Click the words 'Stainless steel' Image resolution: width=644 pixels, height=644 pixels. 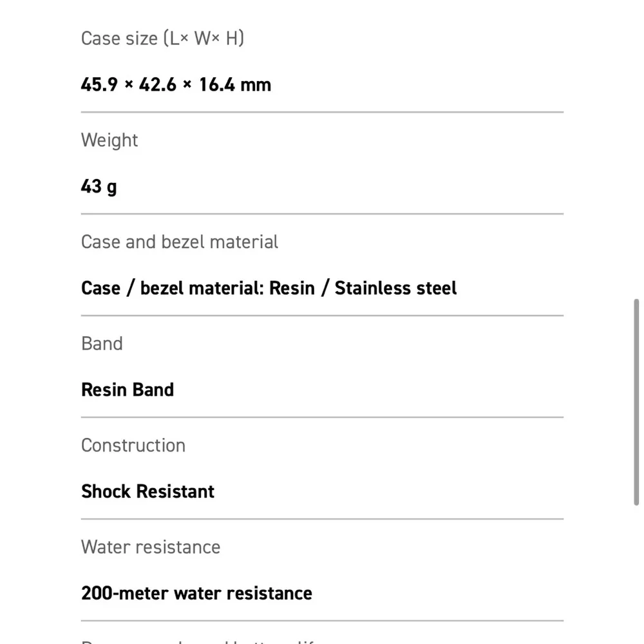point(395,288)
